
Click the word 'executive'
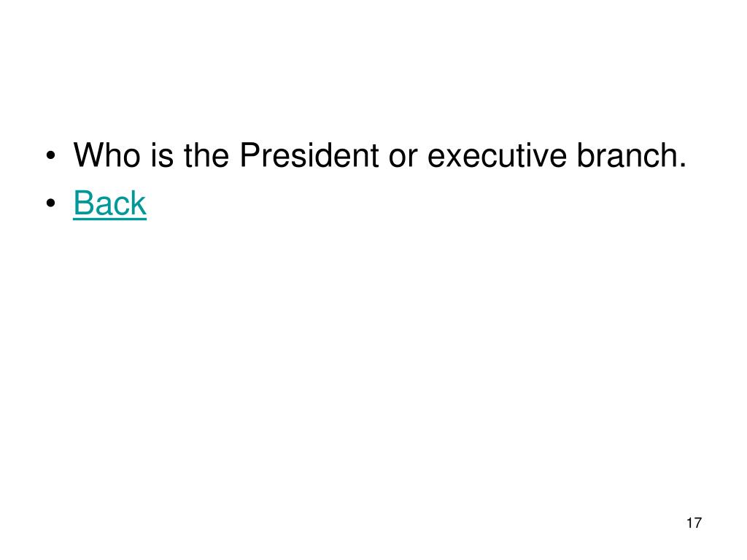point(497,156)
